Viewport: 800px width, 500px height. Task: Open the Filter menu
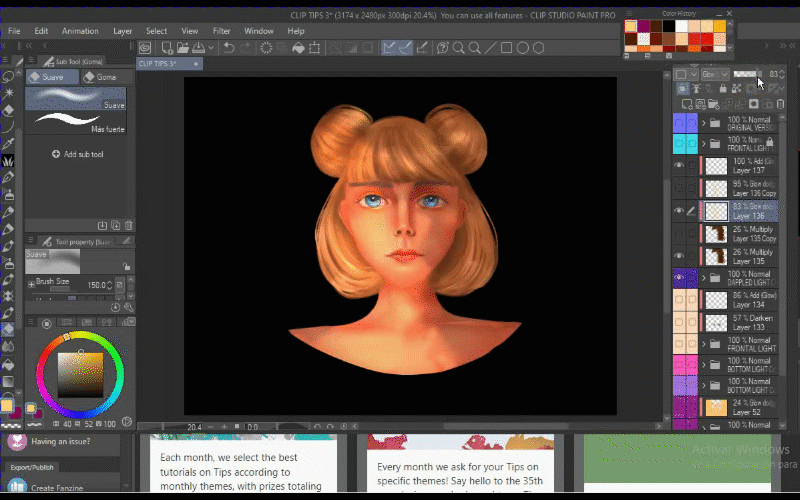[221, 31]
